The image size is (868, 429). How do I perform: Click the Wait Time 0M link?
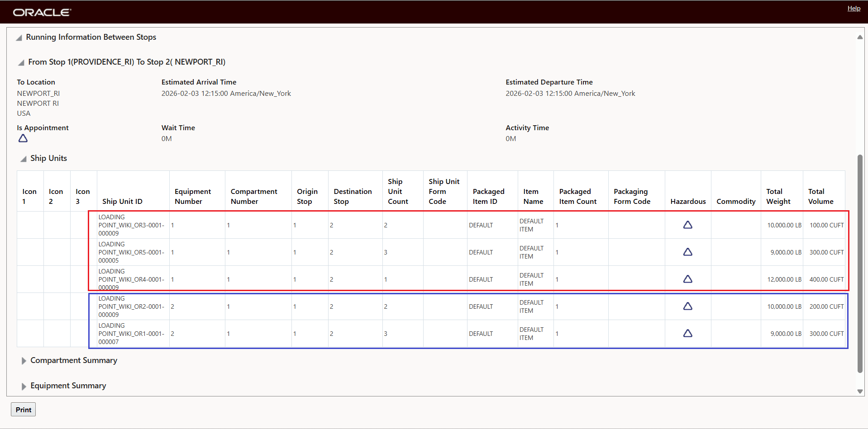click(167, 138)
